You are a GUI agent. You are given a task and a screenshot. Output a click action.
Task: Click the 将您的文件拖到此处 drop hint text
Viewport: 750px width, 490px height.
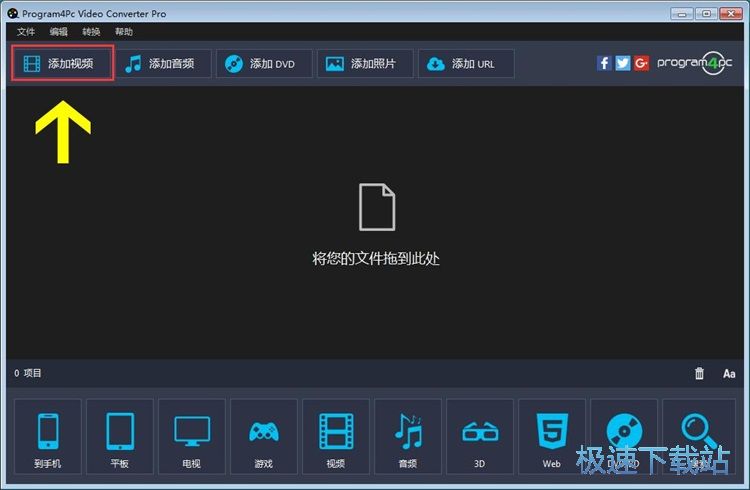[376, 259]
